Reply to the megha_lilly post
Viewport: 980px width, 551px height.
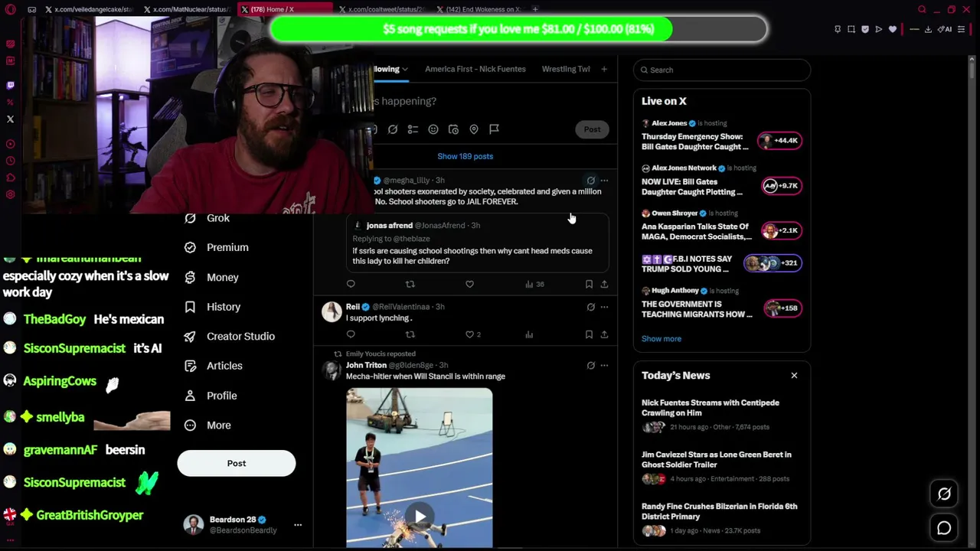click(x=351, y=284)
